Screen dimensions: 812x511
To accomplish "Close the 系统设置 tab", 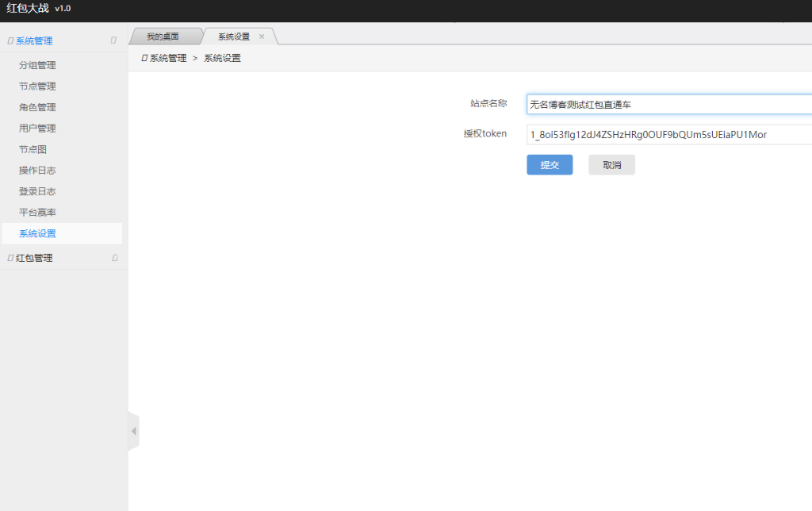I will click(x=262, y=36).
